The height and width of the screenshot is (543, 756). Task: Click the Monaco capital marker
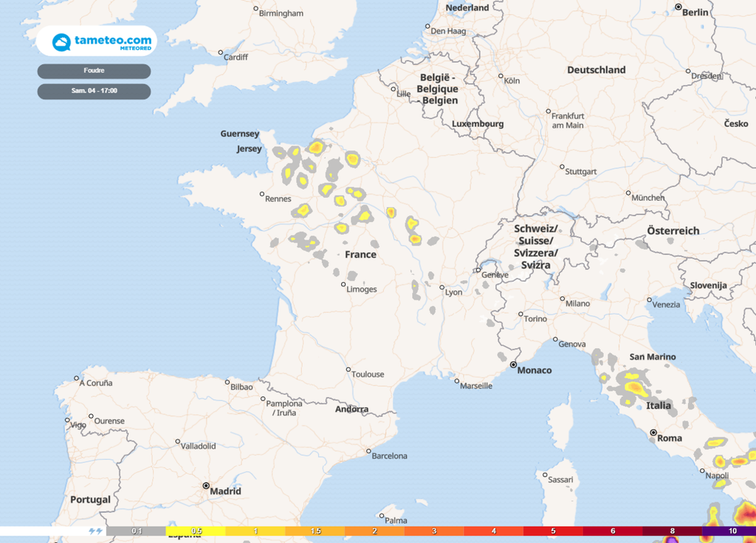pos(513,364)
